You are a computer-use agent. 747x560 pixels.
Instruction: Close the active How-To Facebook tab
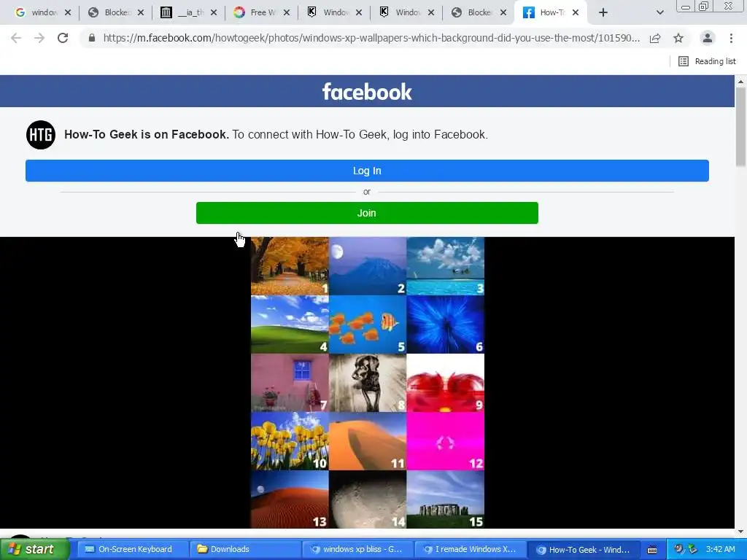click(576, 13)
